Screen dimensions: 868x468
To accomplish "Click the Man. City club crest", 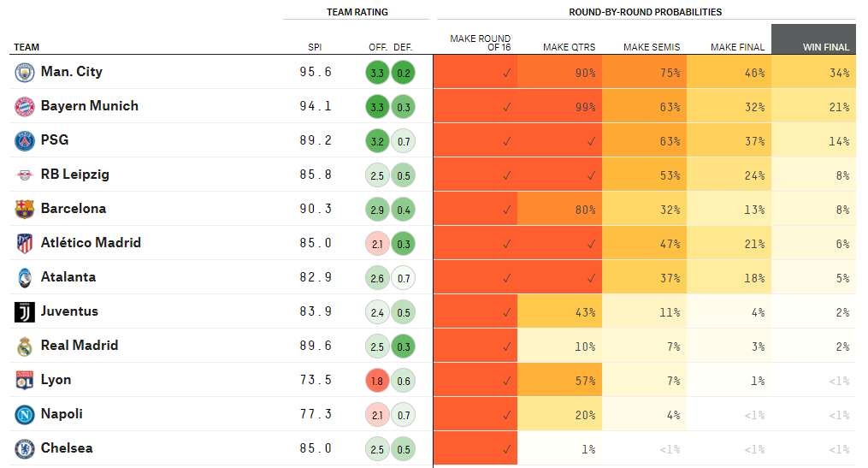I will point(24,73).
